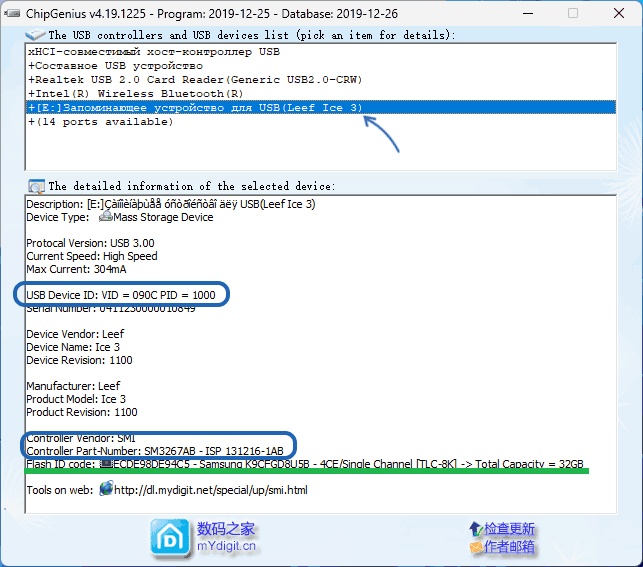Click the ChipGenius app icon in title bar

(12, 13)
